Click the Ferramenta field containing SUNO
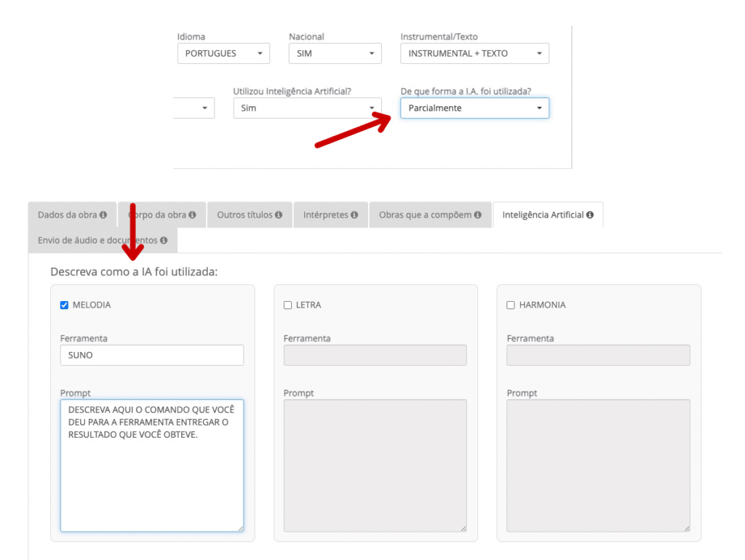This screenshot has width=745, height=560. point(151,355)
